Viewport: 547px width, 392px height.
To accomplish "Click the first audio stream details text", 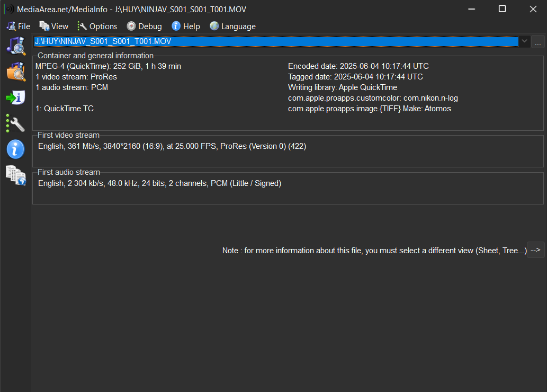I will [x=159, y=183].
